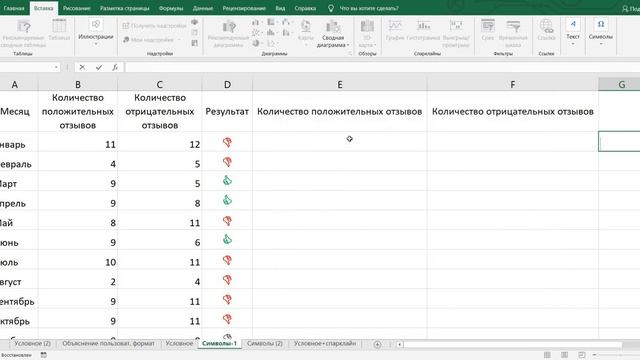This screenshot has height=360, width=640.
Task: Select the green thumbs-up icon in Март row
Action: point(227,180)
